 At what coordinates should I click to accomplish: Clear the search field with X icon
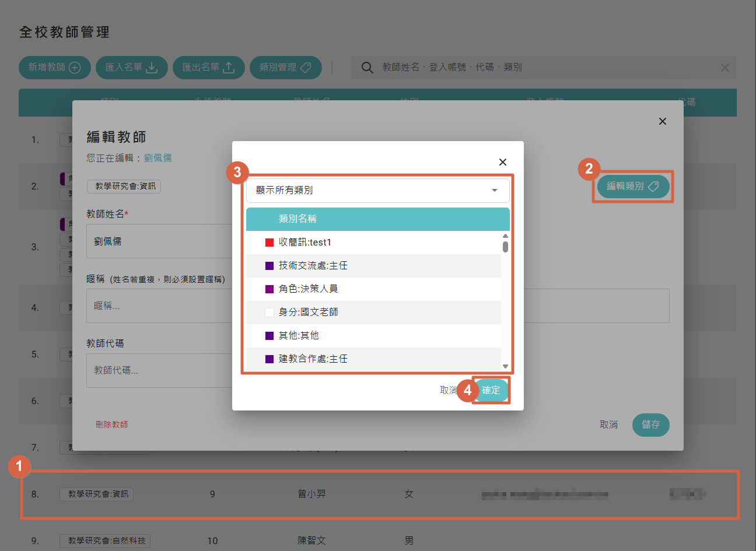coord(724,68)
